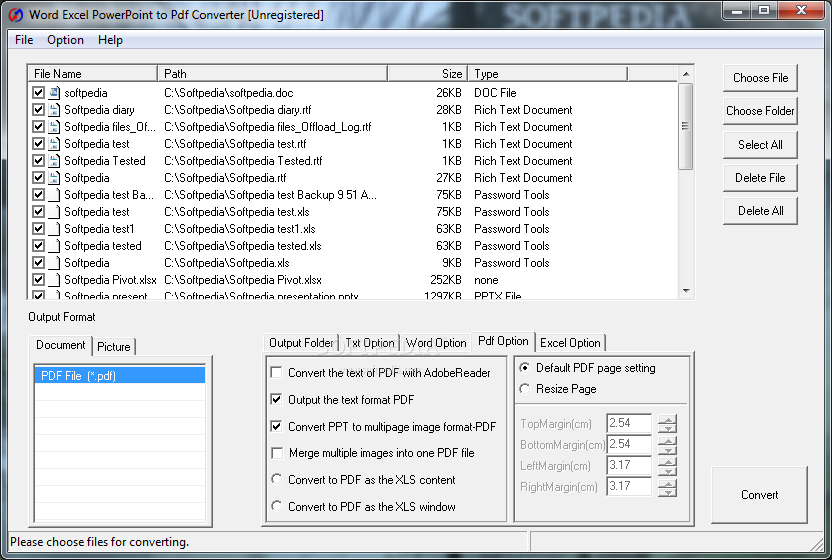Uncheck Output the text format PDF
Viewport: 832px width, 560px height.
[x=276, y=399]
